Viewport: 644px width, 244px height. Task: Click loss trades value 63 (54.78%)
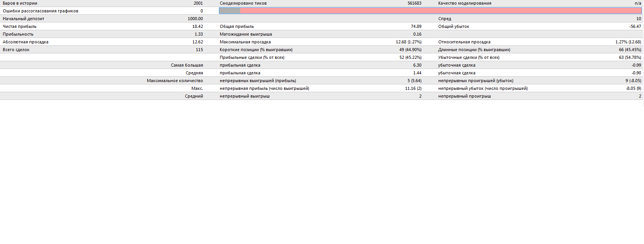[630, 57]
